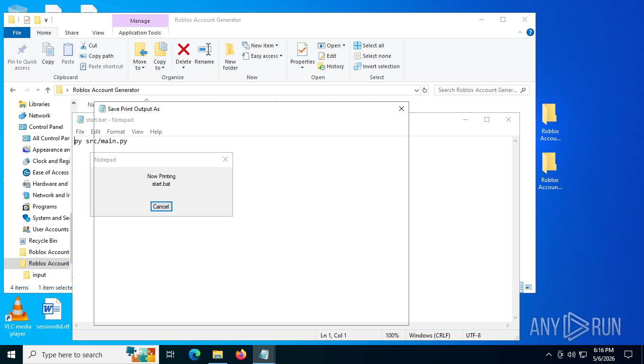Open the Move to menu
Image resolution: width=644 pixels, height=364 pixels.
point(140,56)
